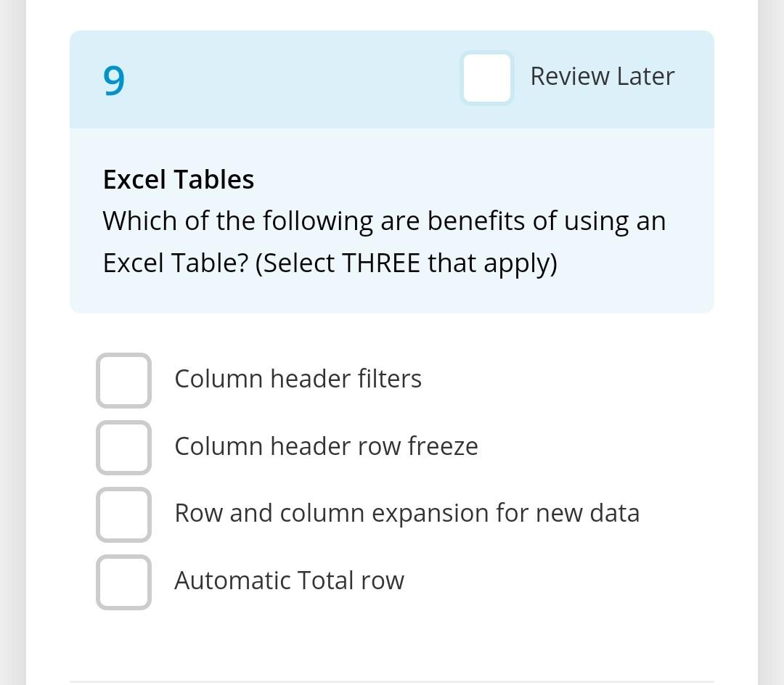
Task: Click the empty blue bar beside number 9
Action: pos(290,79)
